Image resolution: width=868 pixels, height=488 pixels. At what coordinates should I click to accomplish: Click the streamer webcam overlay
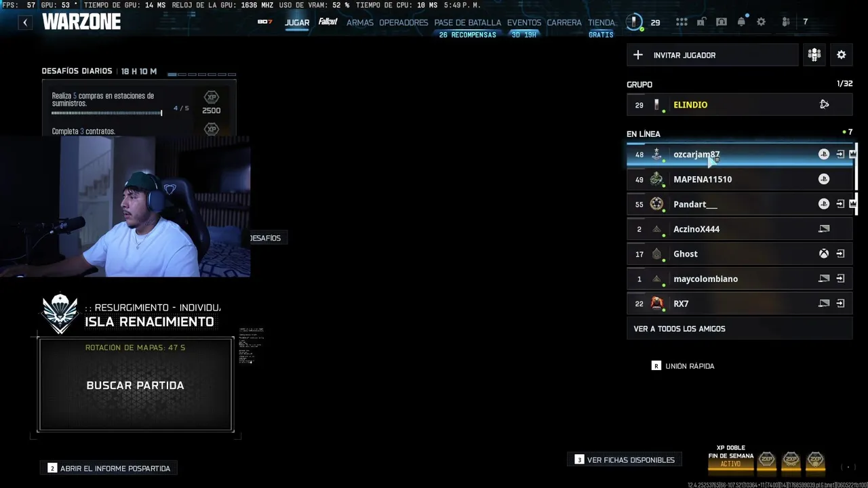[x=125, y=207]
